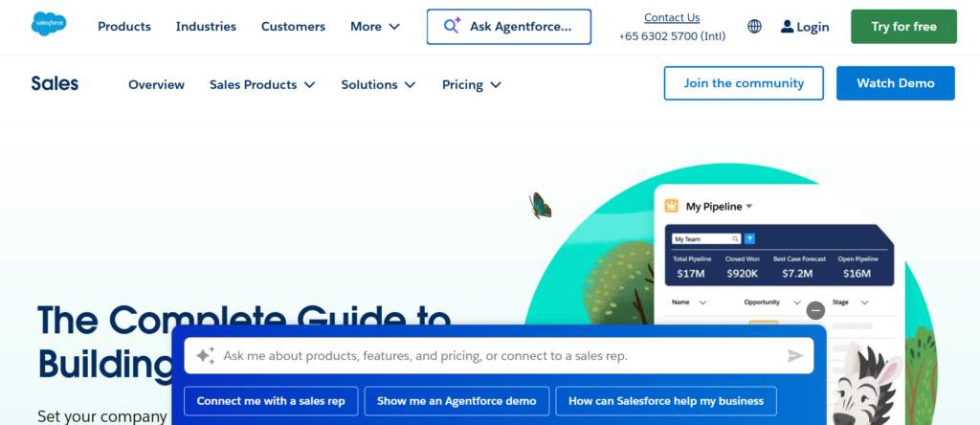Click the butterfly illustration
This screenshot has height=425, width=980.
tap(540, 205)
